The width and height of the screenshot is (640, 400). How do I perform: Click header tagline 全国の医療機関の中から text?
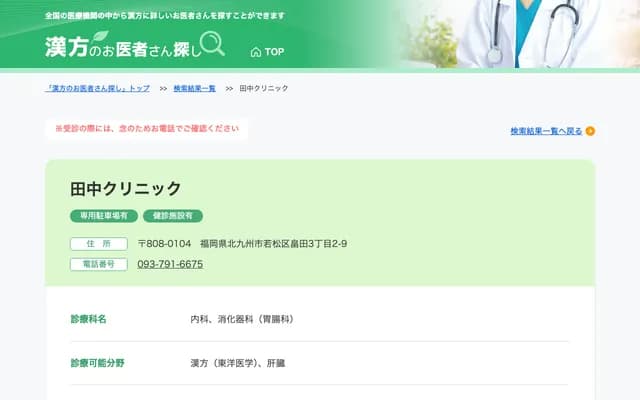click(x=165, y=16)
